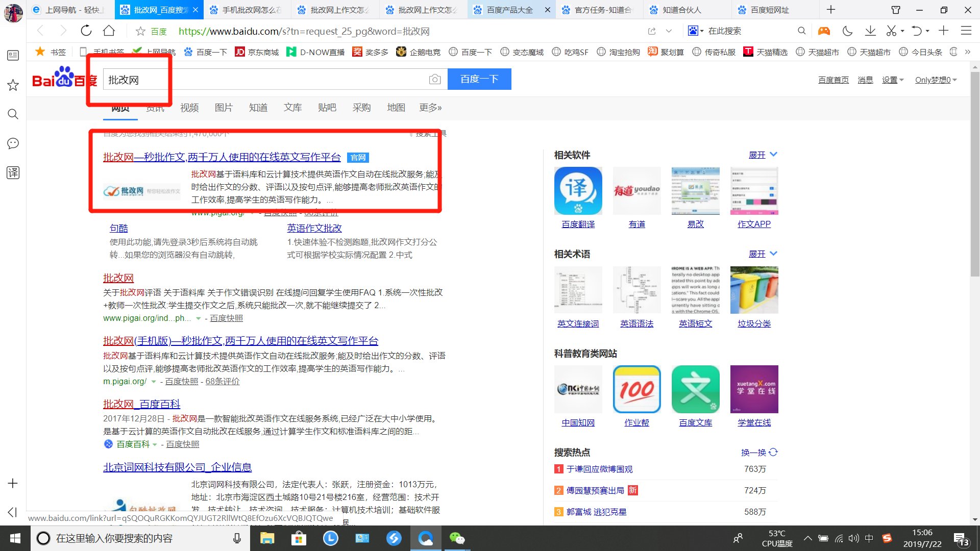Collapse sidebar with bottom arrow icon
The height and width of the screenshot is (551, 980).
point(13,512)
